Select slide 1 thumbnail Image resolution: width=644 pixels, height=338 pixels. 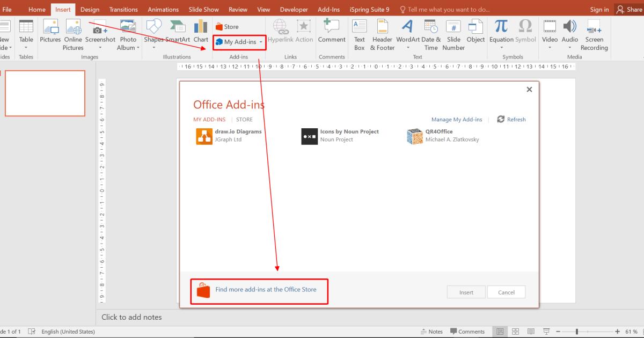pyautogui.click(x=45, y=93)
